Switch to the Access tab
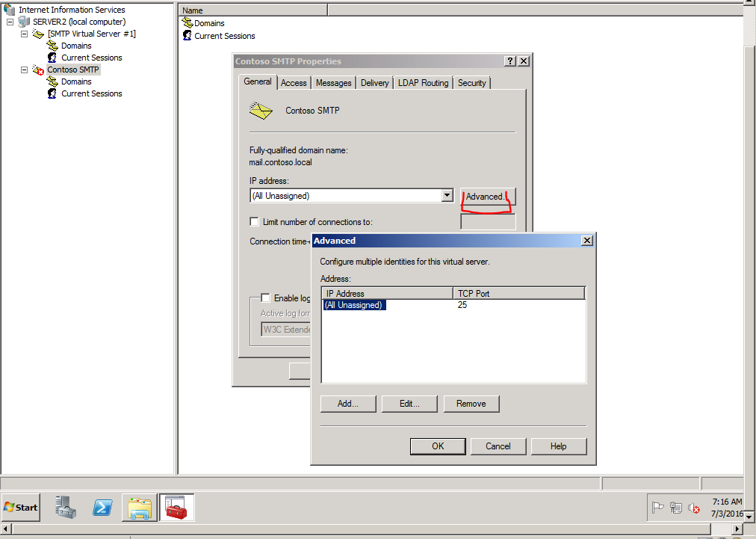756x539 pixels. [294, 83]
